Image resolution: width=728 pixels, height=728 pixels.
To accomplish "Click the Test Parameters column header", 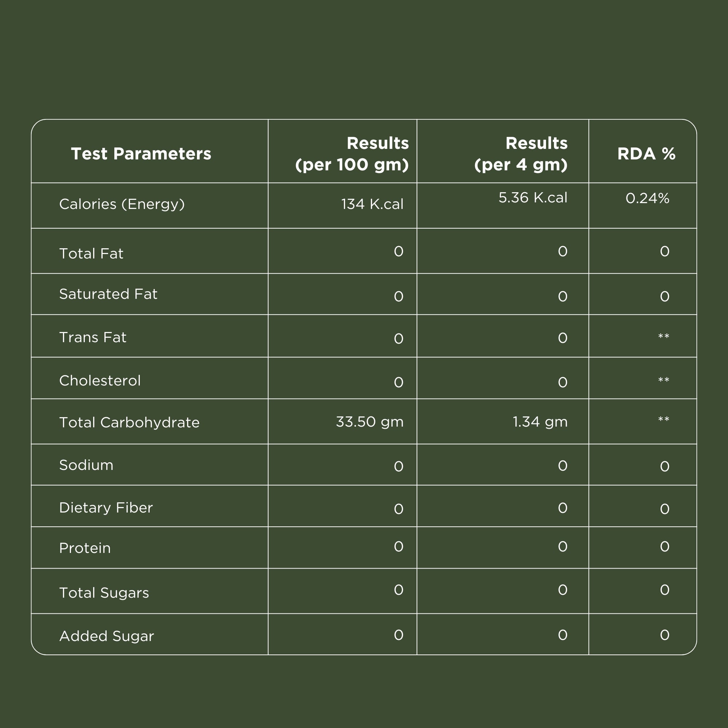I will click(x=141, y=154).
